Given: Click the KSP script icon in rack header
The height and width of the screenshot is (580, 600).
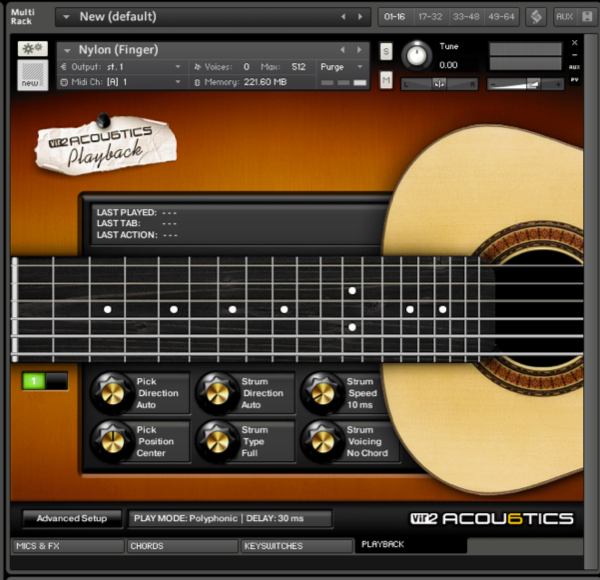Looking at the screenshot, I should [x=536, y=16].
